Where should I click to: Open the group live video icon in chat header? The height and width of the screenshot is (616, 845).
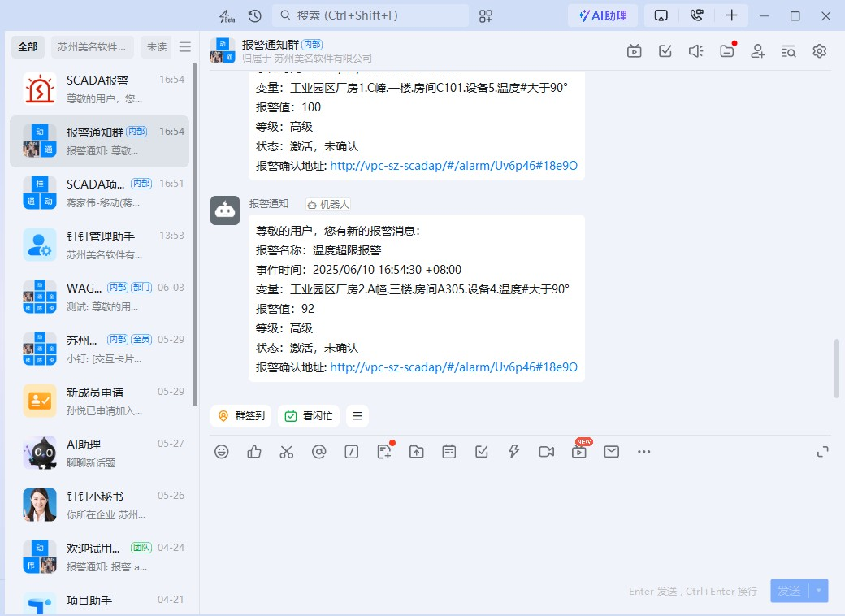coord(635,51)
